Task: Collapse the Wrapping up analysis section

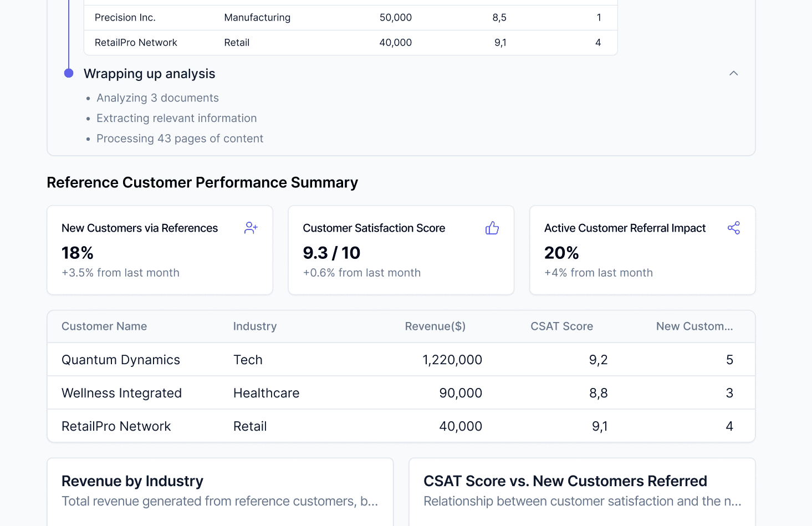Action: click(733, 73)
